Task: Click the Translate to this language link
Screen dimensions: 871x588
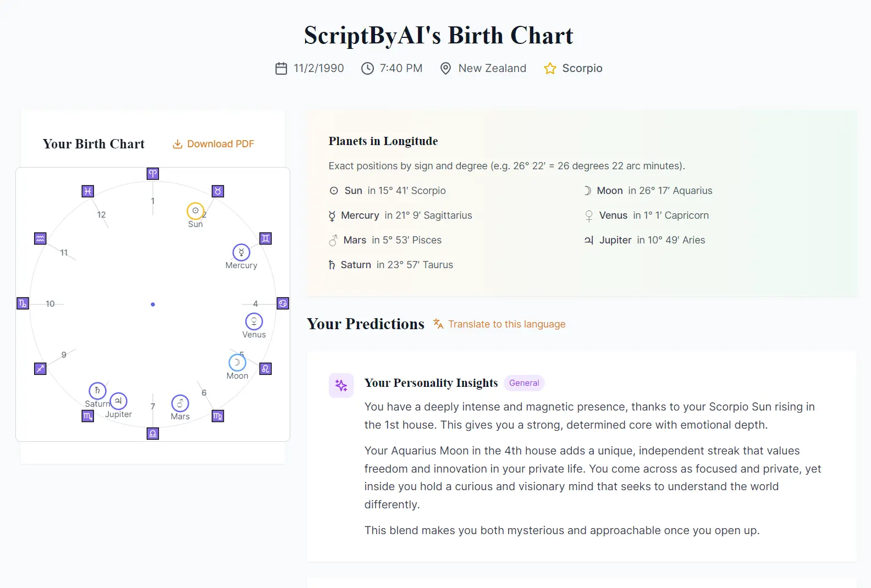Action: (507, 324)
